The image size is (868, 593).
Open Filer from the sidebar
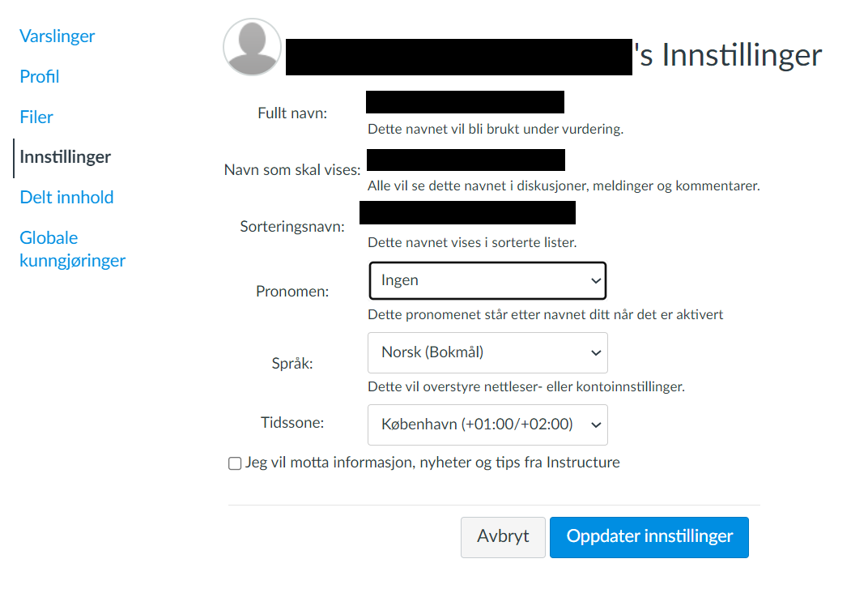[36, 117]
